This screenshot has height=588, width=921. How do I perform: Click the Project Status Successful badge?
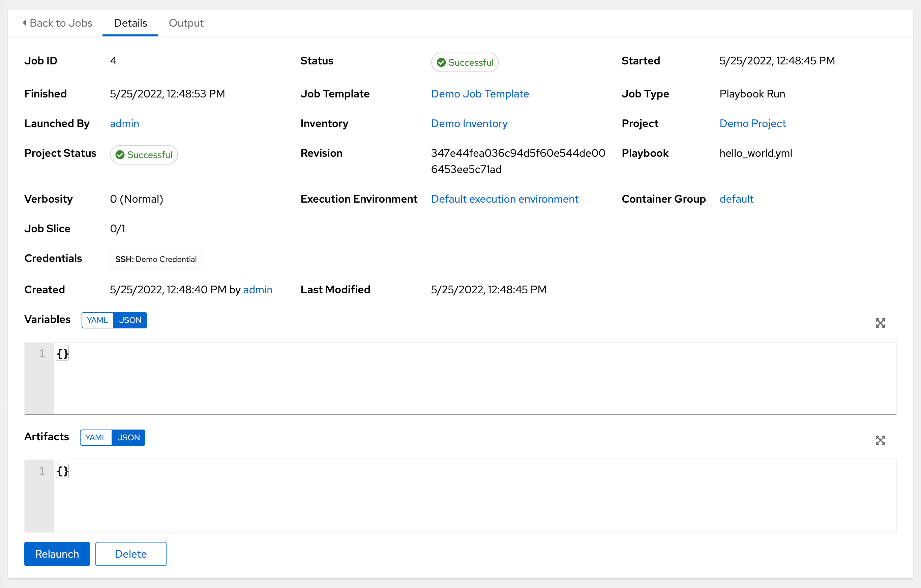144,154
